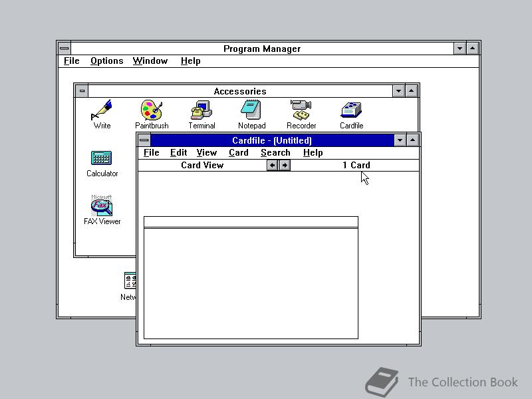
Task: Click the card's index line header
Action: click(x=251, y=222)
